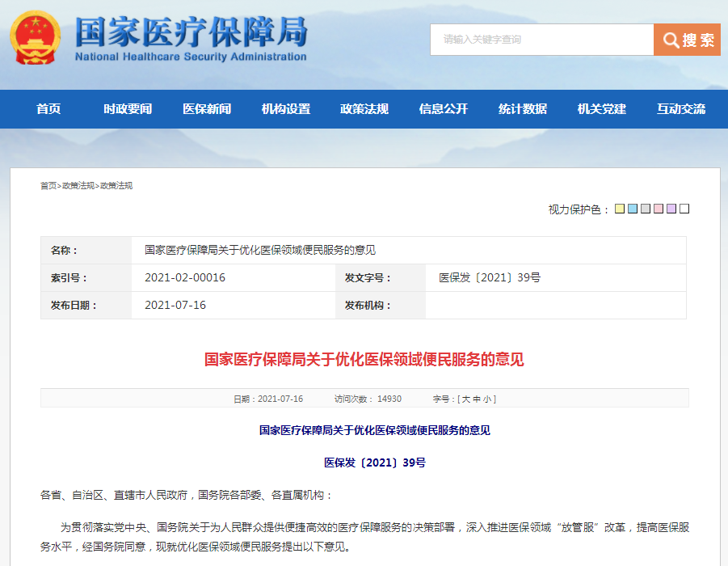
Task: Set font size to 小
Action: pos(487,399)
